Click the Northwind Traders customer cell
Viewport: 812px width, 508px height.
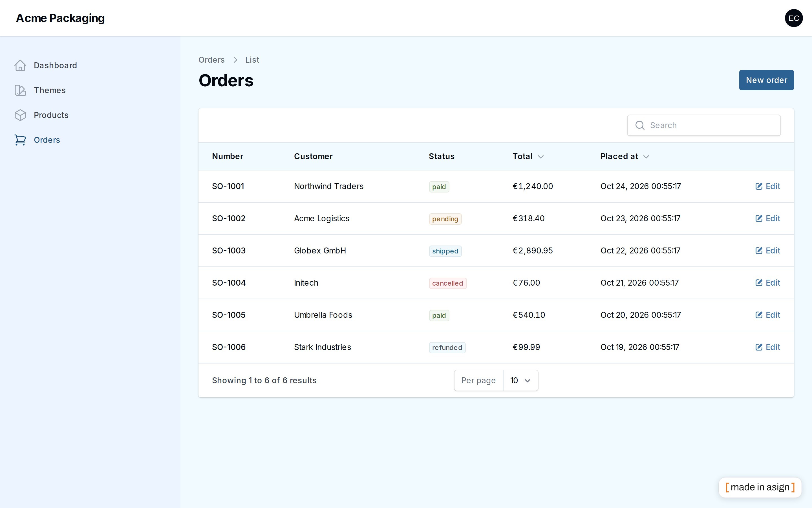tap(328, 186)
